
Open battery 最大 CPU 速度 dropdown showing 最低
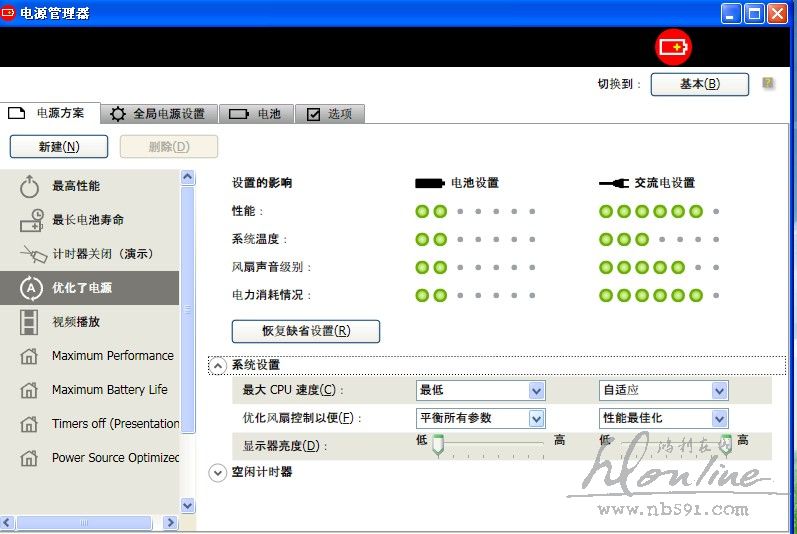[x=536, y=390]
